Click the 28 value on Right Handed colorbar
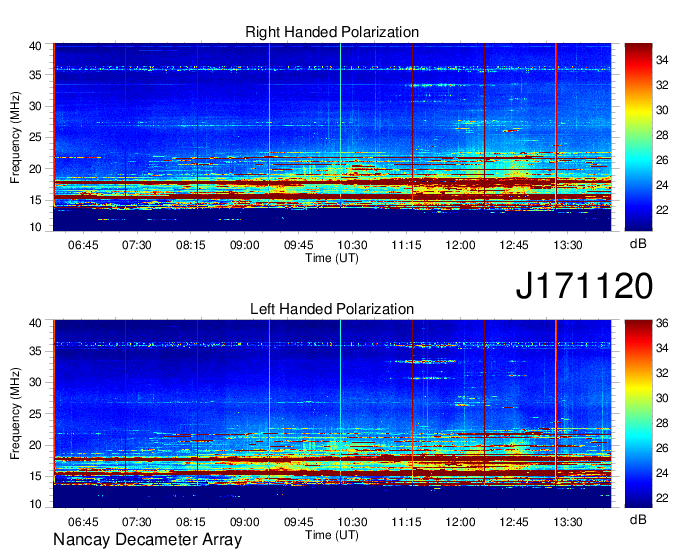Viewport: 680px width, 552px height. coord(662,135)
